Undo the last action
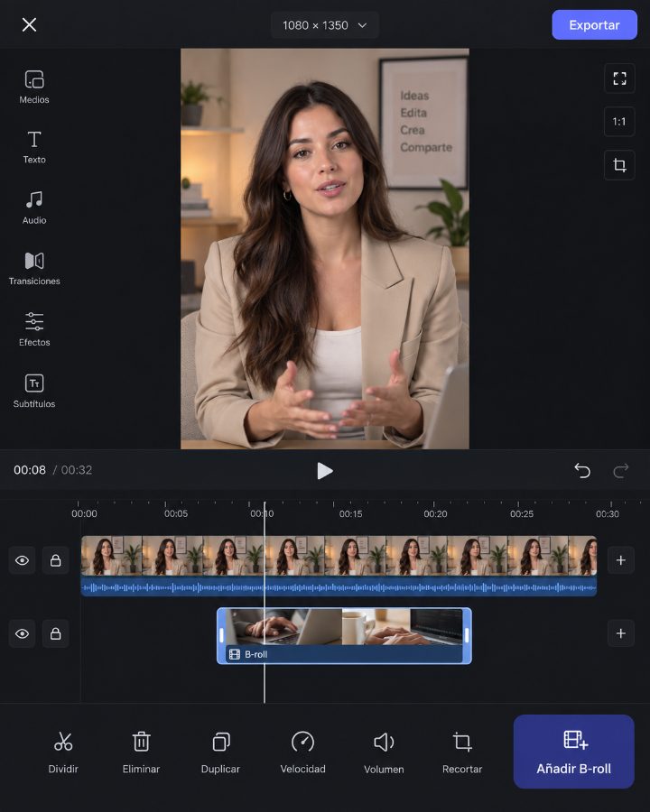 (x=582, y=470)
